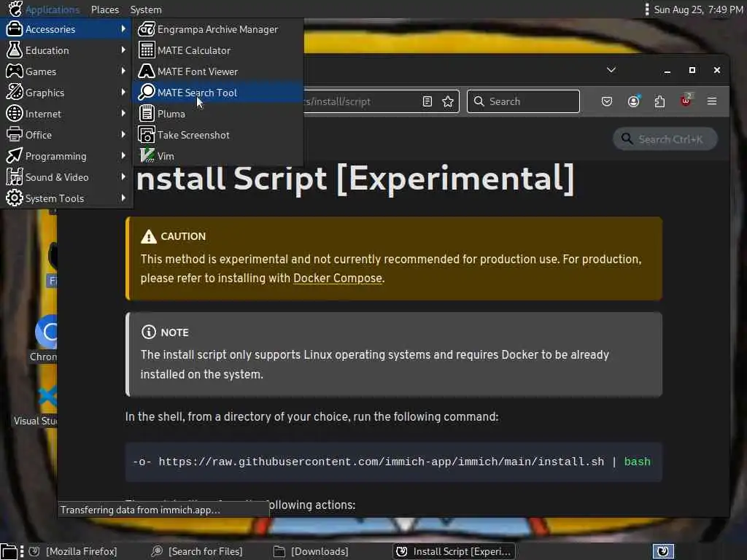Click the Education flask icon
Image resolution: width=747 pixels, height=560 pixels.
click(x=15, y=50)
